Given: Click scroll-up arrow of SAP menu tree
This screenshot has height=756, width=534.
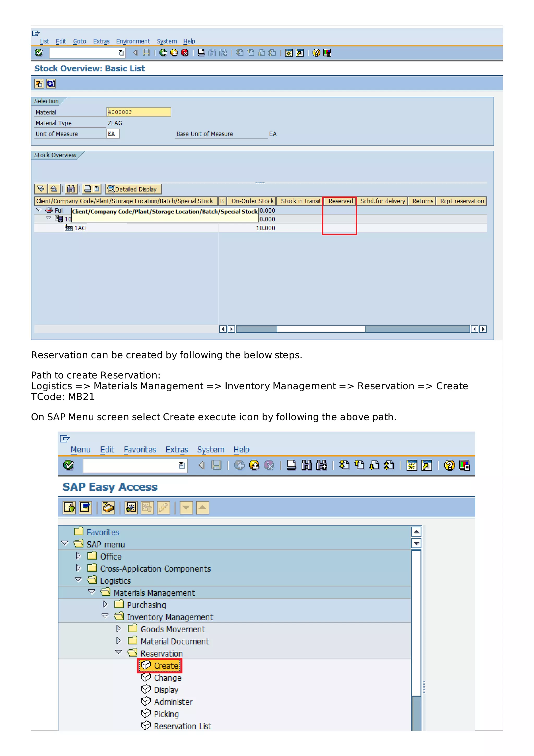Looking at the screenshot, I should pyautogui.click(x=417, y=531).
